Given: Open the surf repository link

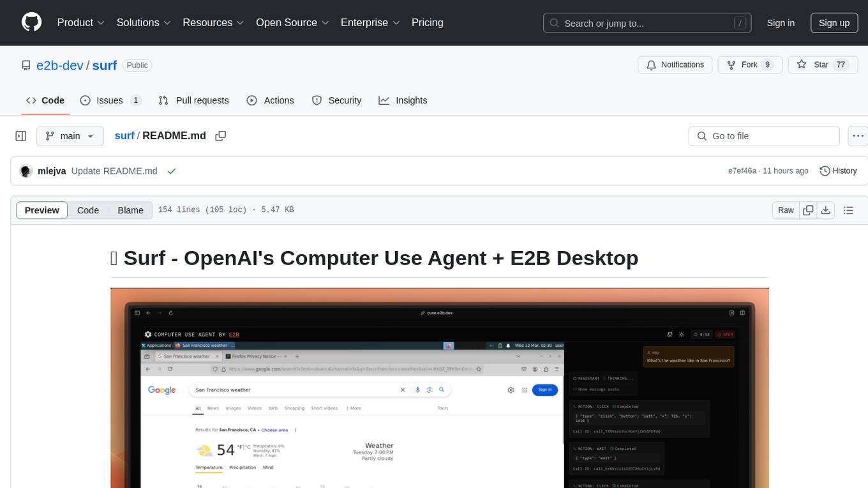Looking at the screenshot, I should (x=105, y=65).
